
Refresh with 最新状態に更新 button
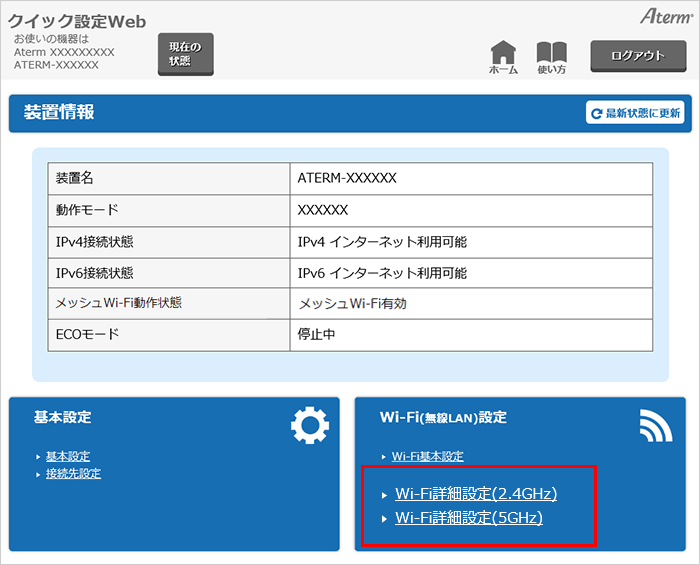pyautogui.click(x=635, y=113)
